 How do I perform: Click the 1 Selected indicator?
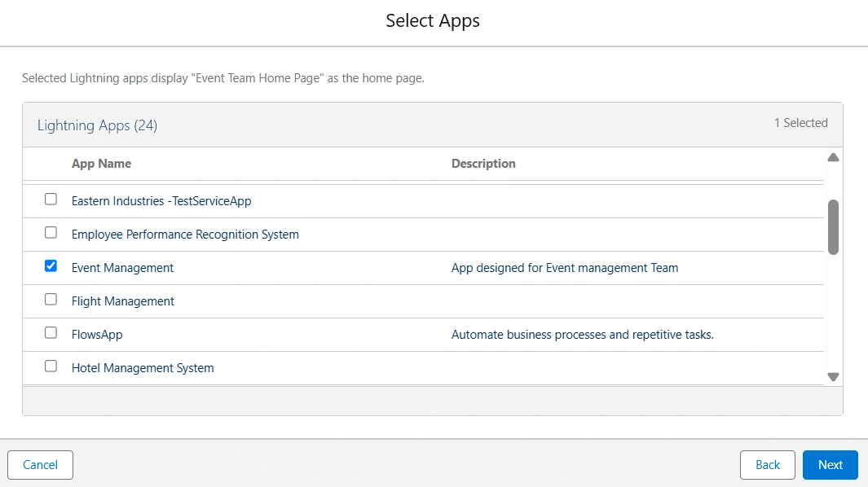pos(801,123)
